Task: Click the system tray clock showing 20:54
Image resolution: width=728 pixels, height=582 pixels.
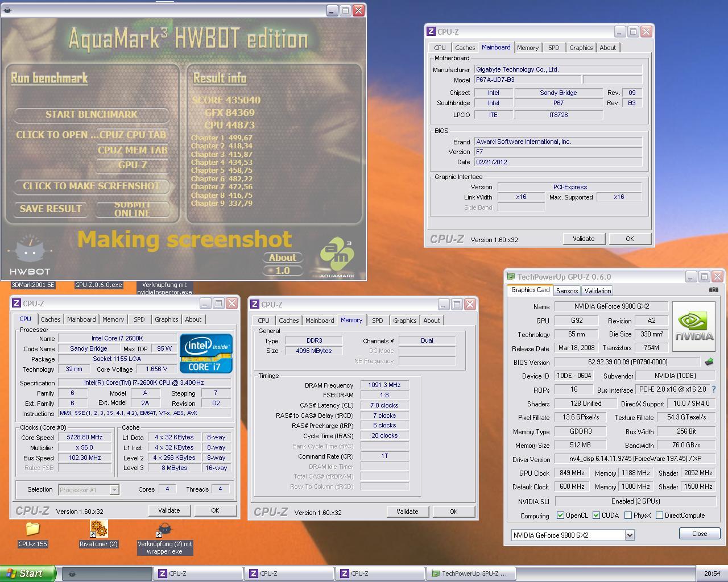Action: coord(712,573)
